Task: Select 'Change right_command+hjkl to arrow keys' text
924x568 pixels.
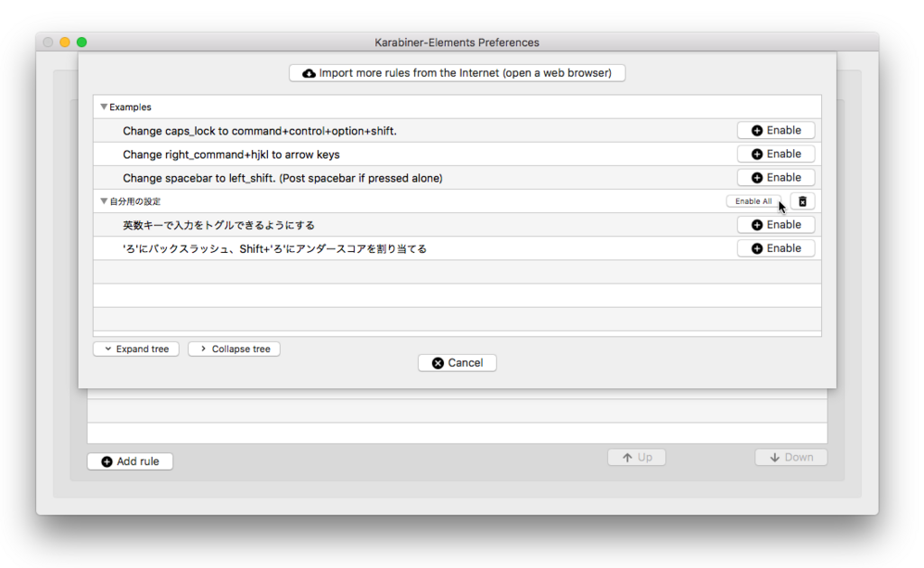Action: click(232, 154)
